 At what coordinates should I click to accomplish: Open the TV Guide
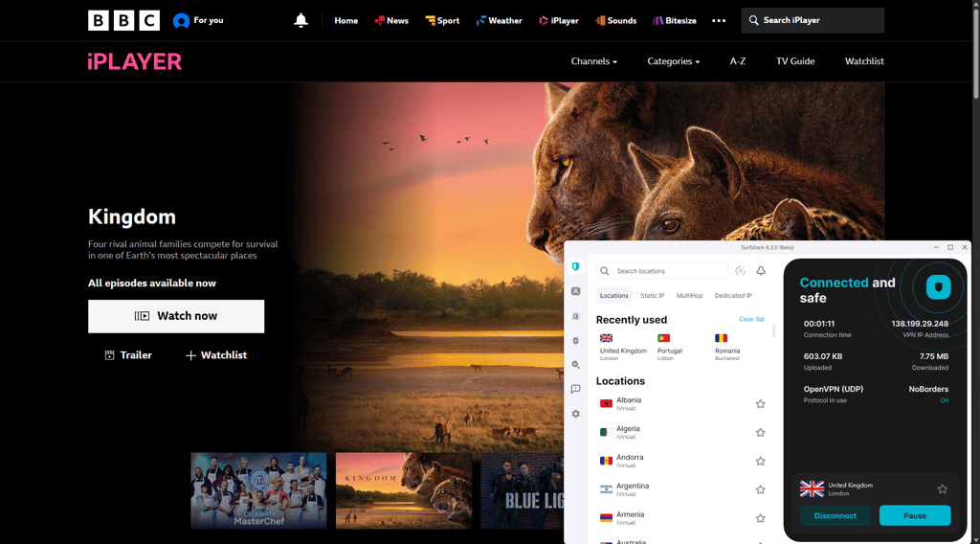coord(795,61)
